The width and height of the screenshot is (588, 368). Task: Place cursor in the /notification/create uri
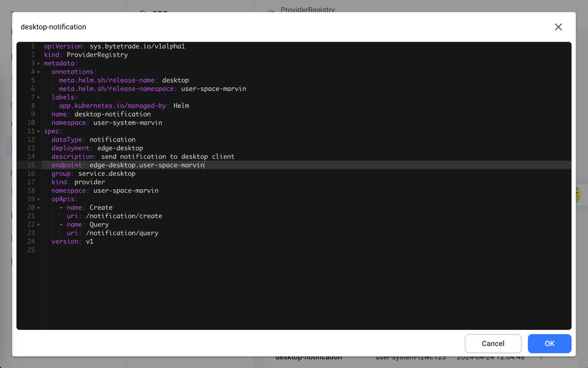(124, 216)
